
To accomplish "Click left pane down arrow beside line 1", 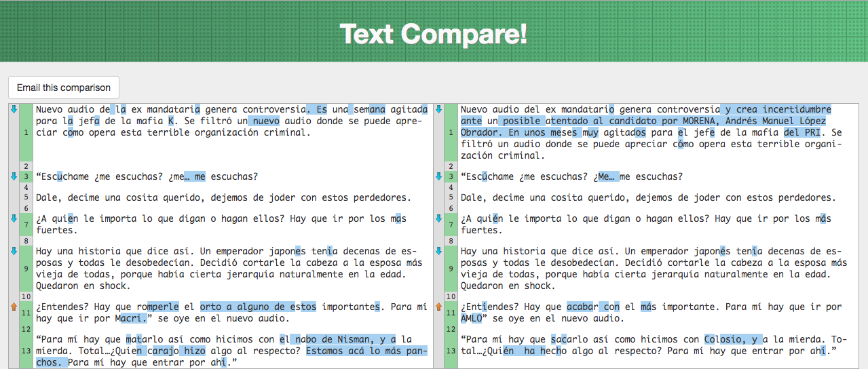I will [x=14, y=109].
